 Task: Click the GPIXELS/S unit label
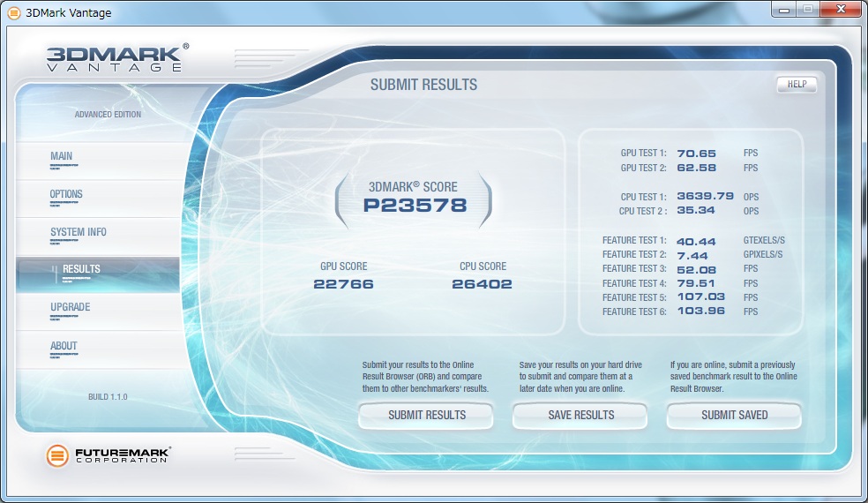pyautogui.click(x=763, y=254)
